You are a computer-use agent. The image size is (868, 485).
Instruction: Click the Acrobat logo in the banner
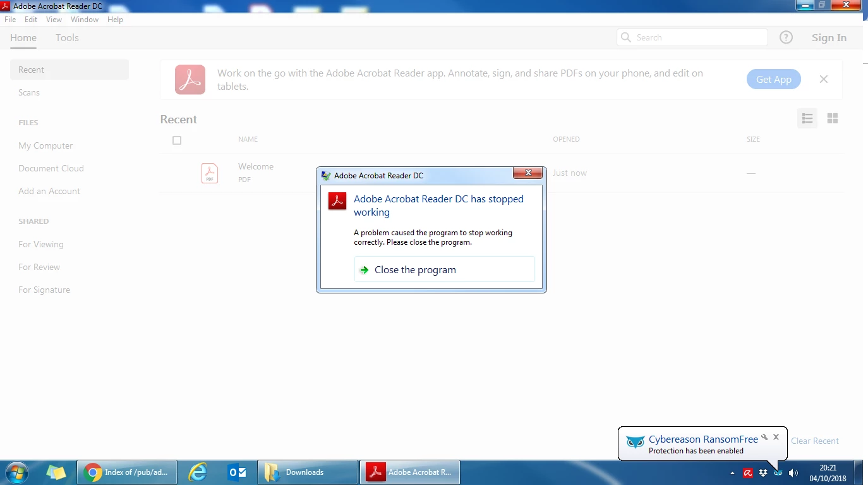190,80
